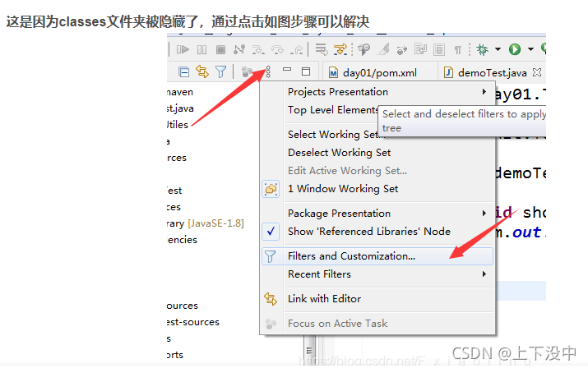
Task: Click Link with Editor icon in the menu
Action: [271, 299]
